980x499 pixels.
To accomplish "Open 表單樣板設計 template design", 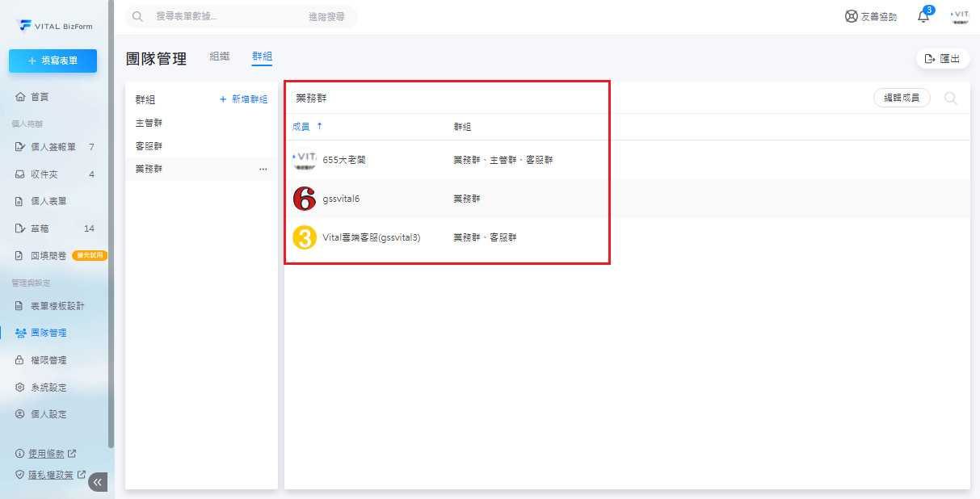I will pyautogui.click(x=57, y=307).
